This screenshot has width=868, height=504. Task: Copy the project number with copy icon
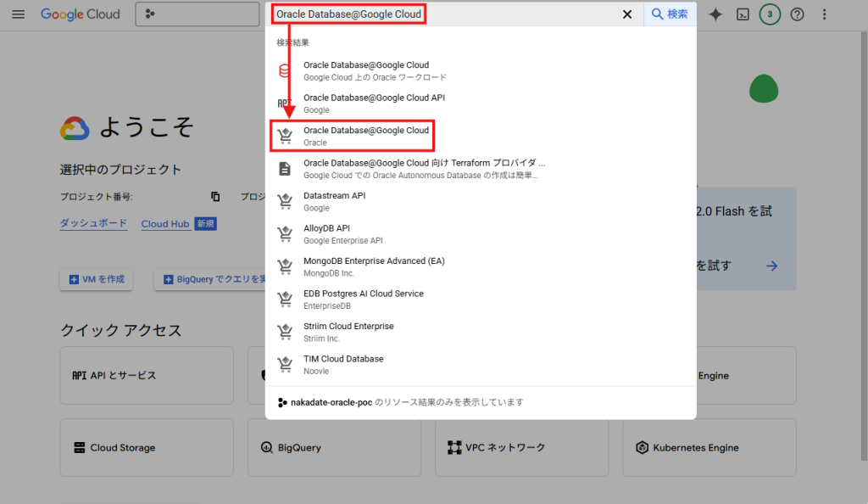coord(215,197)
